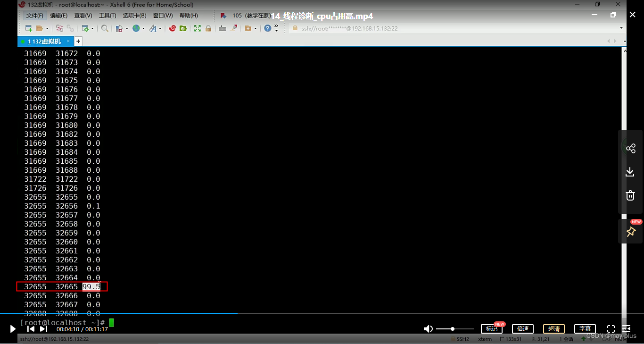Add a new tab with plus button
644x344 pixels.
(78, 42)
